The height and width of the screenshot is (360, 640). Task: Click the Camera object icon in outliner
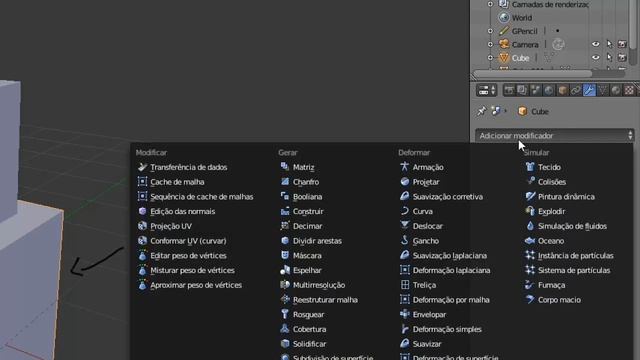click(x=504, y=44)
